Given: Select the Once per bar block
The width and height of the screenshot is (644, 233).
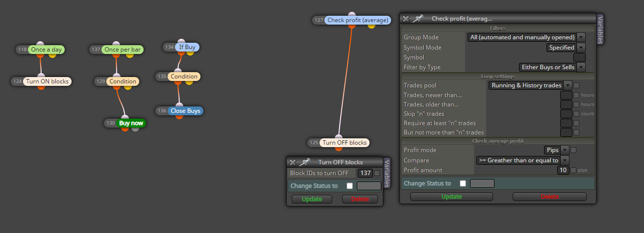Looking at the screenshot, I should [123, 50].
